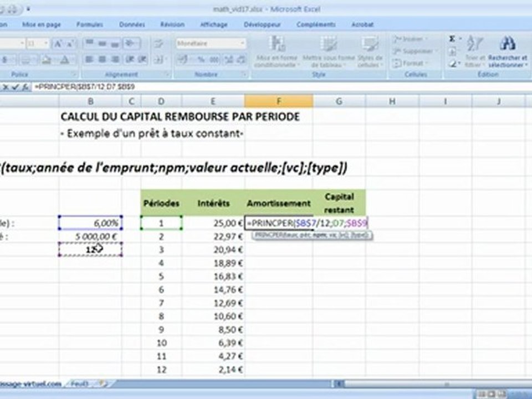Align cell text to the right
The width and height of the screenshot is (532, 399).
115,59
